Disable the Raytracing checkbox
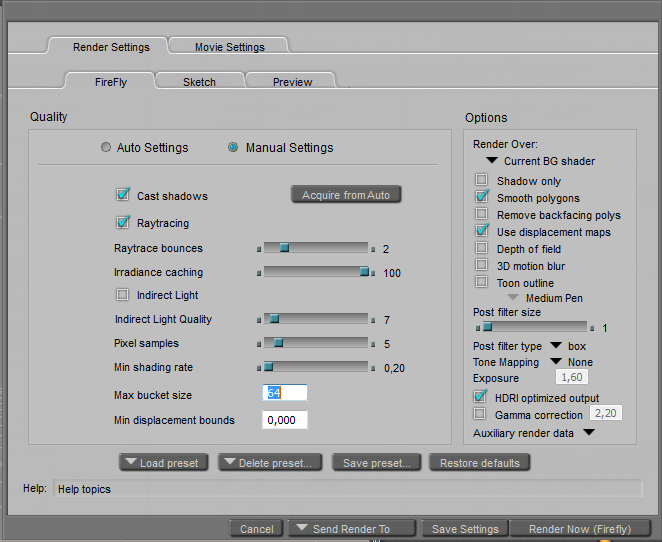 tap(123, 222)
